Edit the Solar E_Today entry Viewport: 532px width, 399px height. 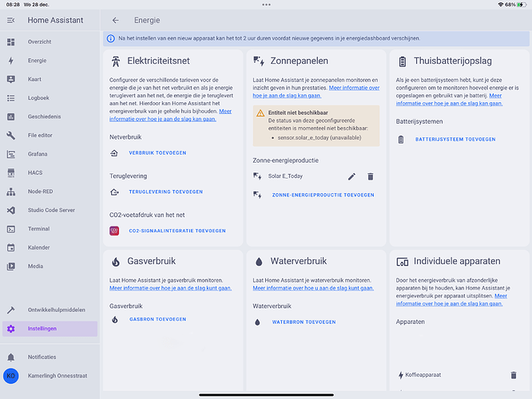tap(351, 176)
